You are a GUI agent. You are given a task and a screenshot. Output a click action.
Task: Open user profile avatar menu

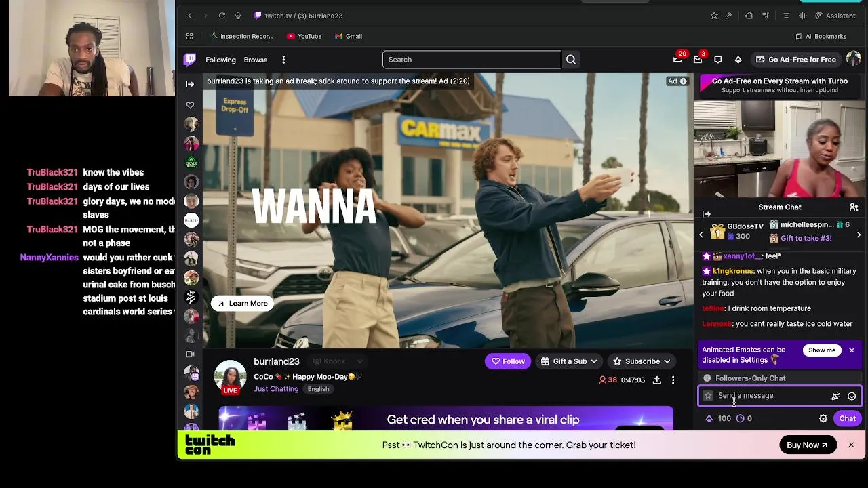click(854, 60)
